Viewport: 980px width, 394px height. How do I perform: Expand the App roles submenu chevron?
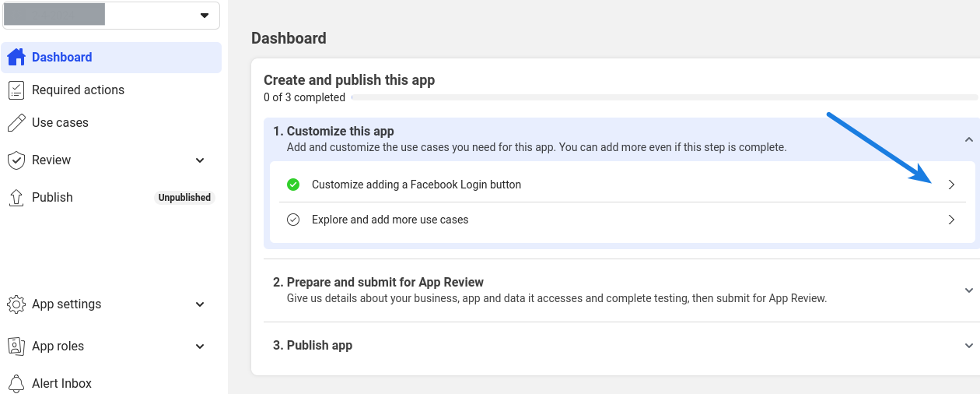point(200,347)
